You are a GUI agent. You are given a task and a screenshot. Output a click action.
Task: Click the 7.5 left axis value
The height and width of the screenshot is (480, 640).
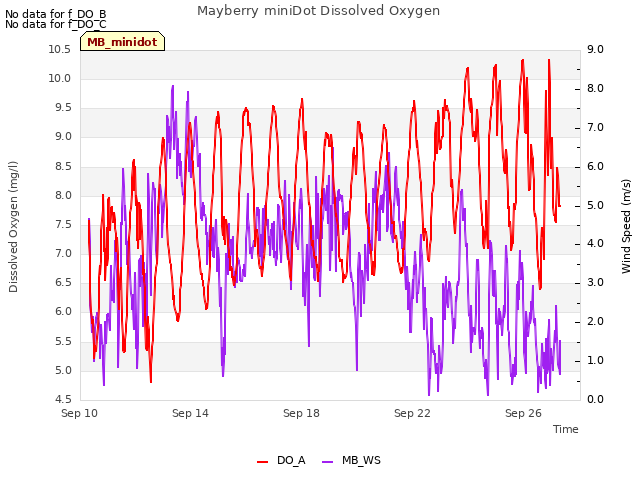pos(63,224)
